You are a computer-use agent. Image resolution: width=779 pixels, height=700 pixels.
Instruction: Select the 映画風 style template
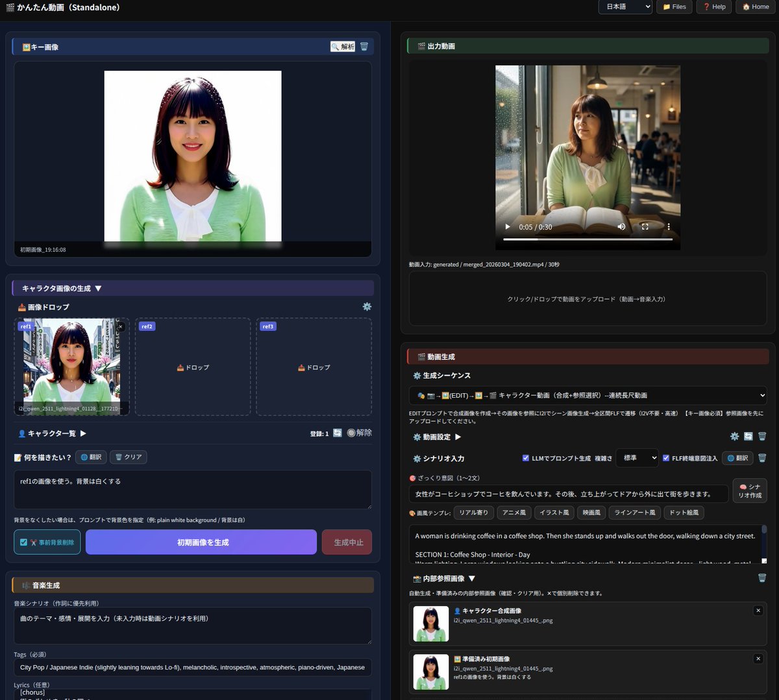coord(591,513)
